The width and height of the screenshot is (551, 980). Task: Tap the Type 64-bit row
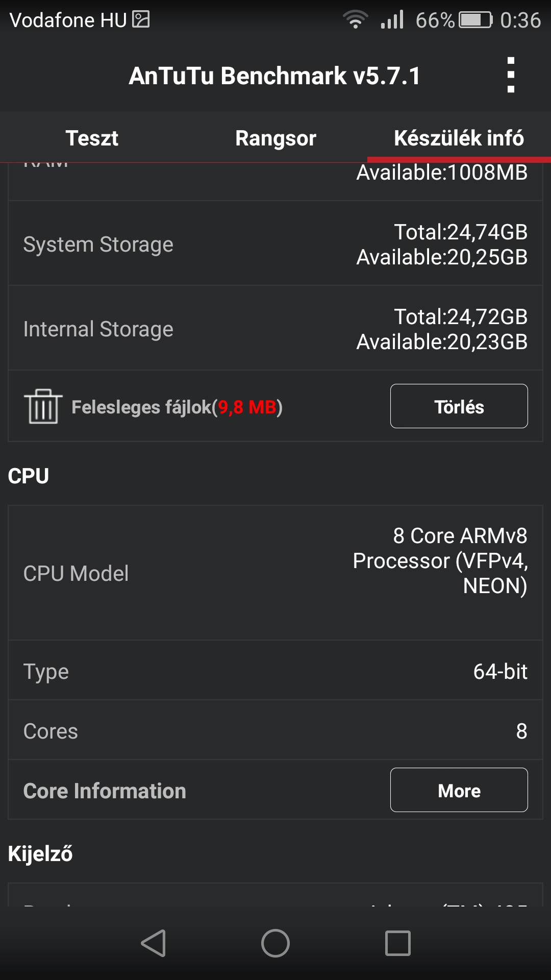click(x=275, y=671)
